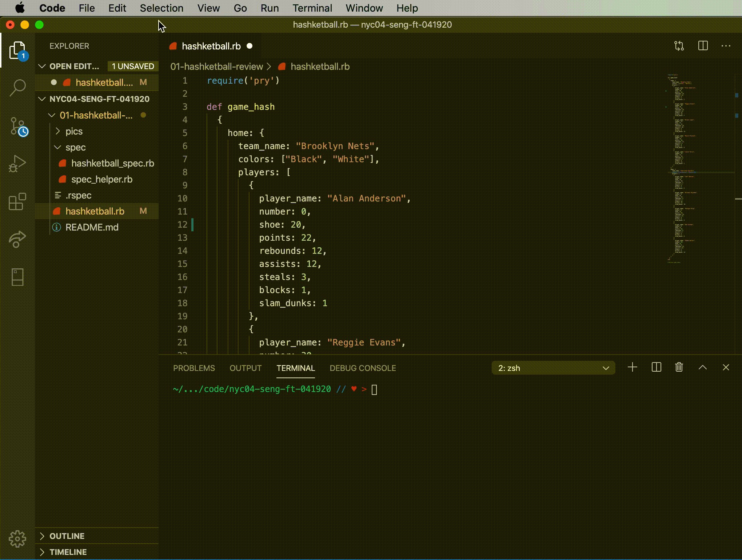The height and width of the screenshot is (560, 742).
Task: Switch to the Debug Console tab
Action: pyautogui.click(x=363, y=368)
